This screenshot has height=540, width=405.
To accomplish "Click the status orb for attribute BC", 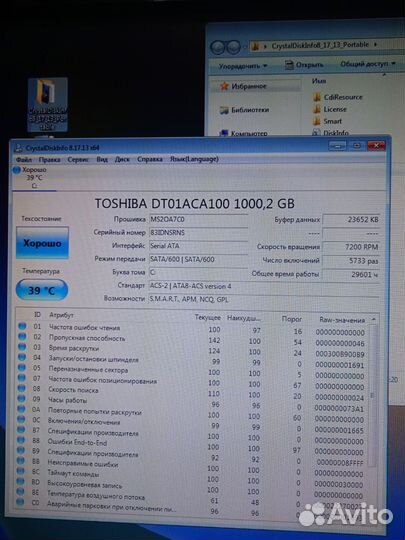I will click(20, 471).
